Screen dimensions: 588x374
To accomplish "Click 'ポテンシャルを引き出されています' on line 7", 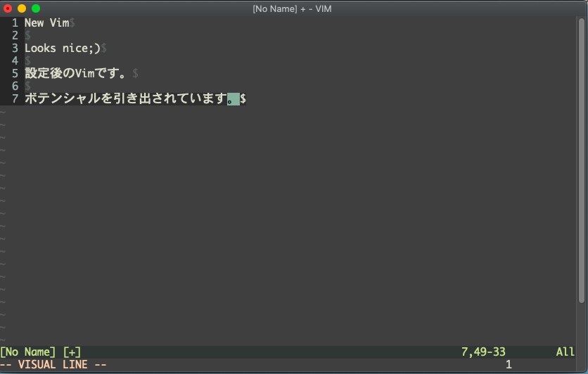I will pyautogui.click(x=126, y=98).
